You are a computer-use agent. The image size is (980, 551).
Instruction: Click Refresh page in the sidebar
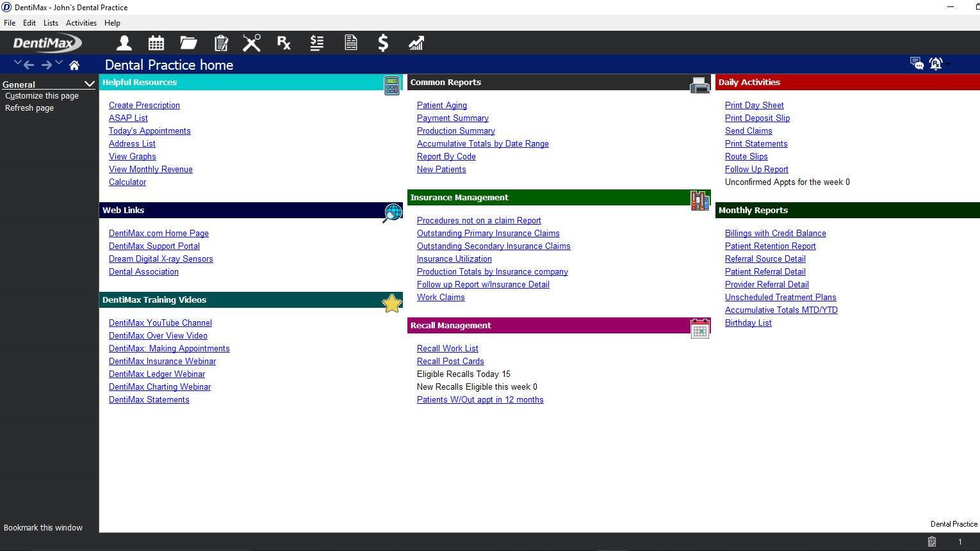[x=29, y=108]
